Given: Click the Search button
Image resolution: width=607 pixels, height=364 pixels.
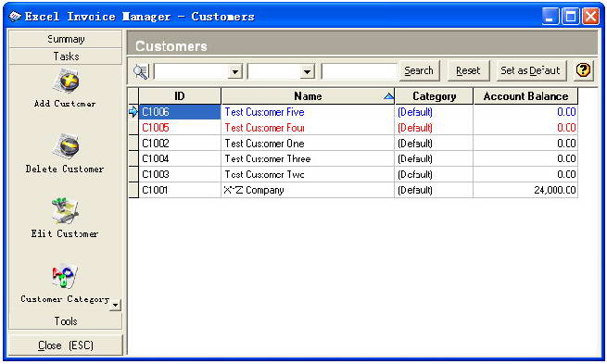Looking at the screenshot, I should coord(419,70).
